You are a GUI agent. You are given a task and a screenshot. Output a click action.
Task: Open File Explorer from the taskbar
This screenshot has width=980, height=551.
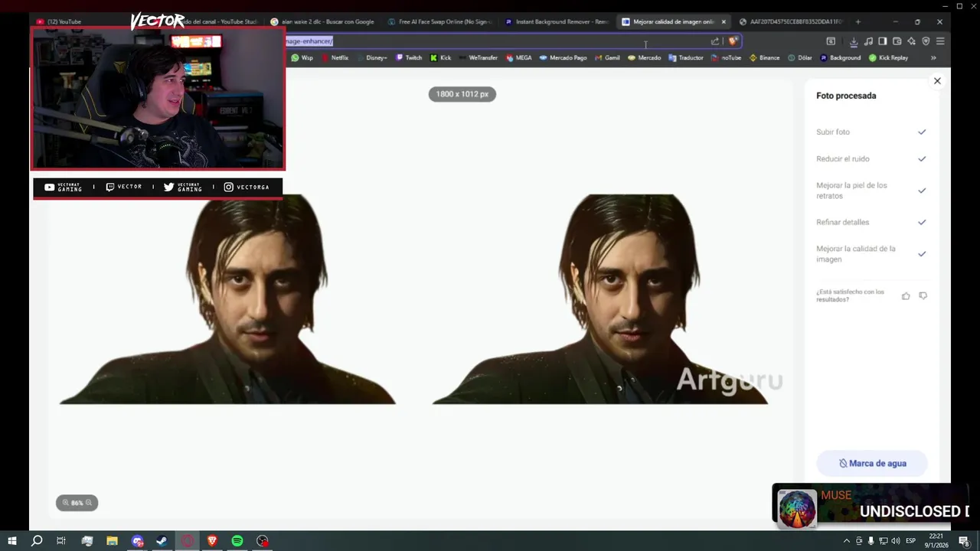pos(112,541)
